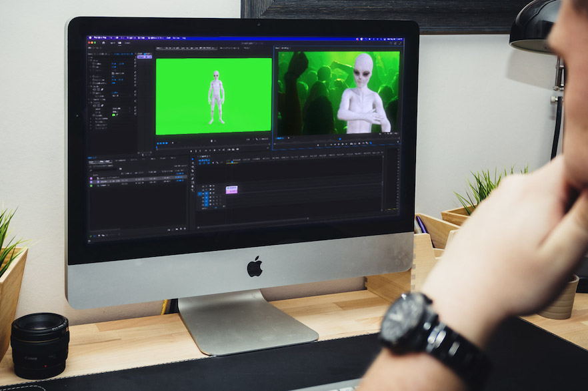The image size is (588, 391).
Task: Select the Slip tool
Action: 193,175
